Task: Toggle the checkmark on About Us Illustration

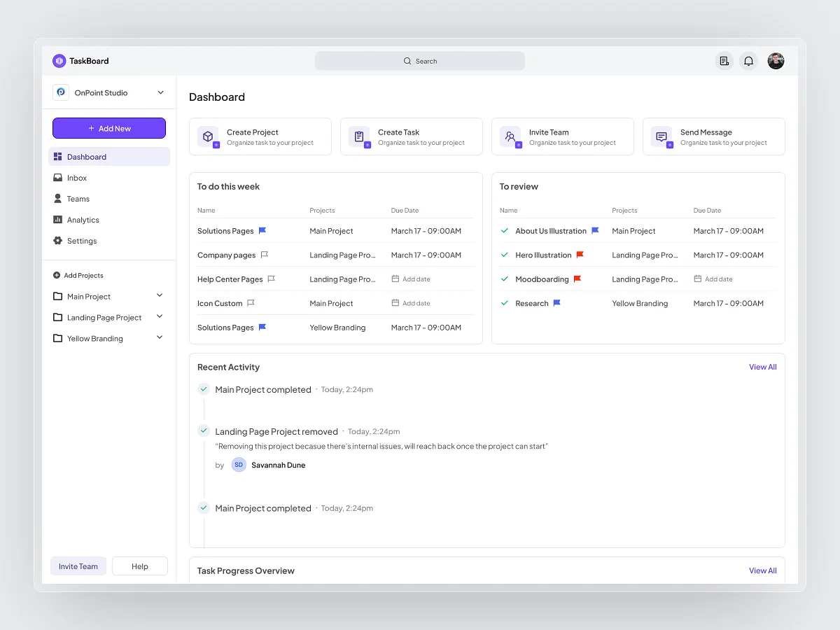Action: 505,230
